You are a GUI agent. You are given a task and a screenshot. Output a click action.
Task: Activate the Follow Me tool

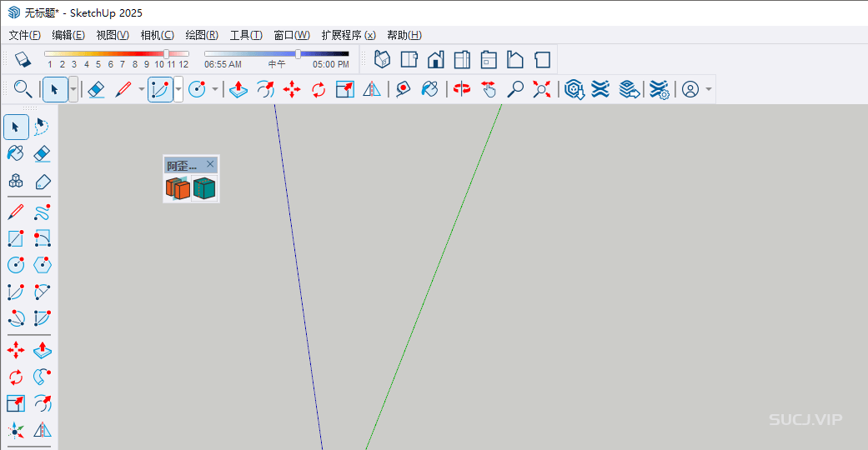(x=42, y=377)
